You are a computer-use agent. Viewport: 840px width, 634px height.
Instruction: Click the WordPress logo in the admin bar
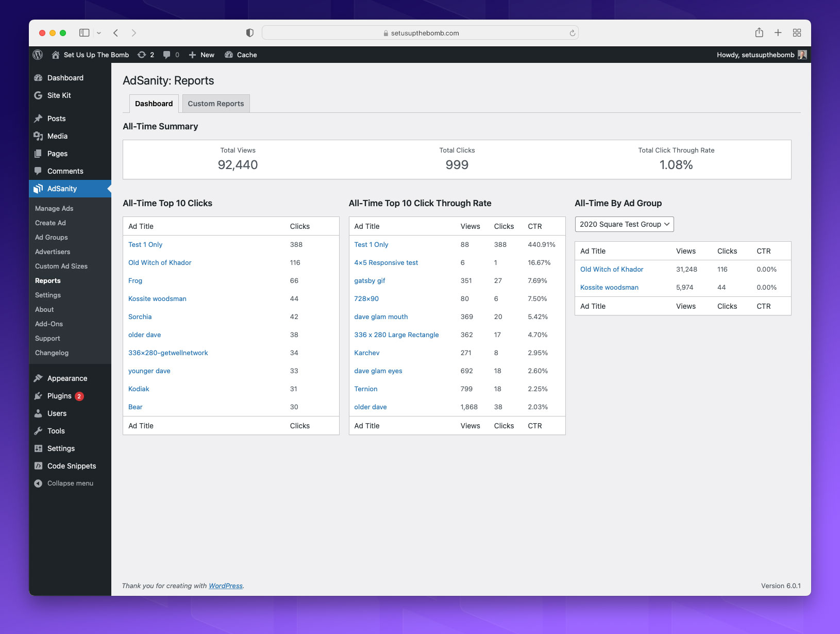click(x=38, y=55)
